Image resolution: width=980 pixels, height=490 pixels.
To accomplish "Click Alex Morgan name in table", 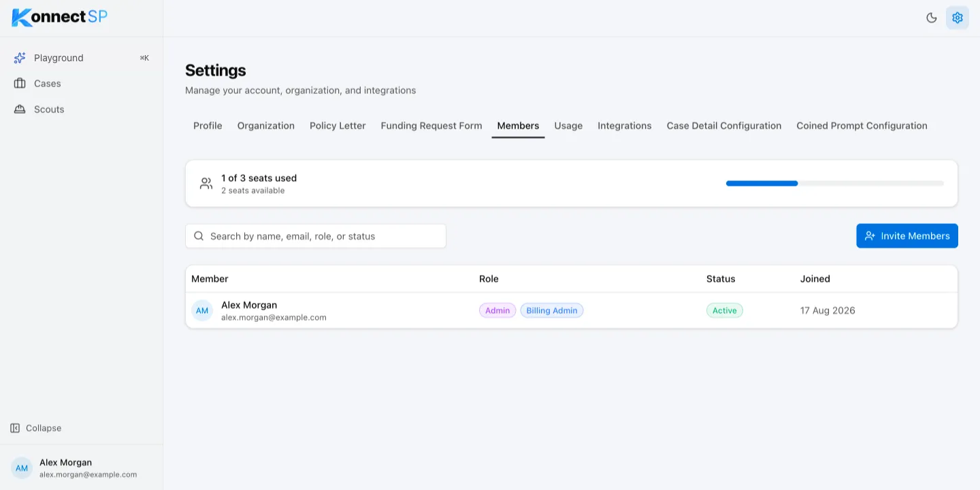I will (249, 305).
